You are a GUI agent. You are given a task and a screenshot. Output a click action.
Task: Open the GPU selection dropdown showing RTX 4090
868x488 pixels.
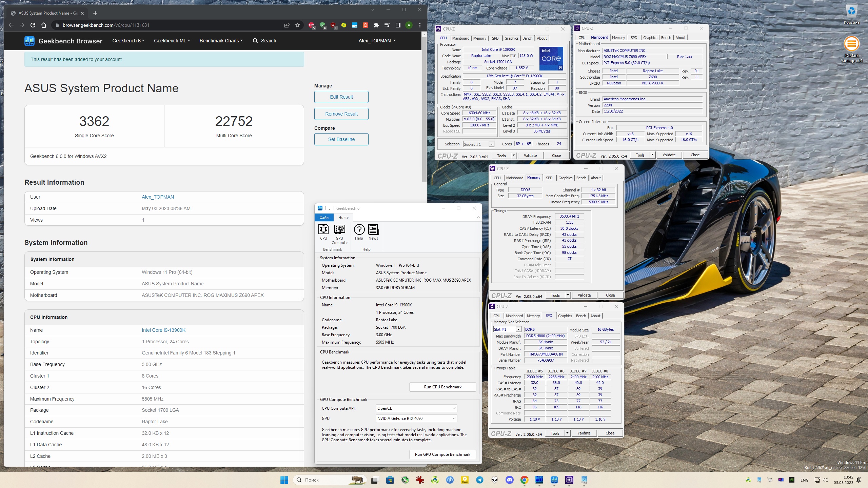[416, 419]
